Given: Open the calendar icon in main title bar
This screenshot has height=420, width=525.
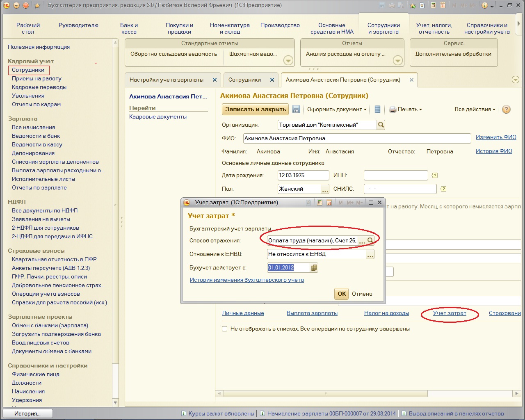Looking at the screenshot, I should pos(443,5).
